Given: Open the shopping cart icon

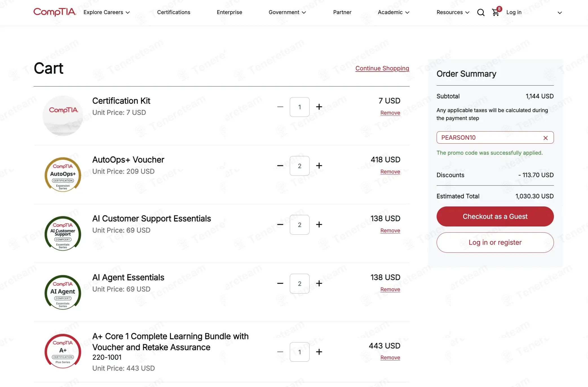Looking at the screenshot, I should tap(496, 12).
